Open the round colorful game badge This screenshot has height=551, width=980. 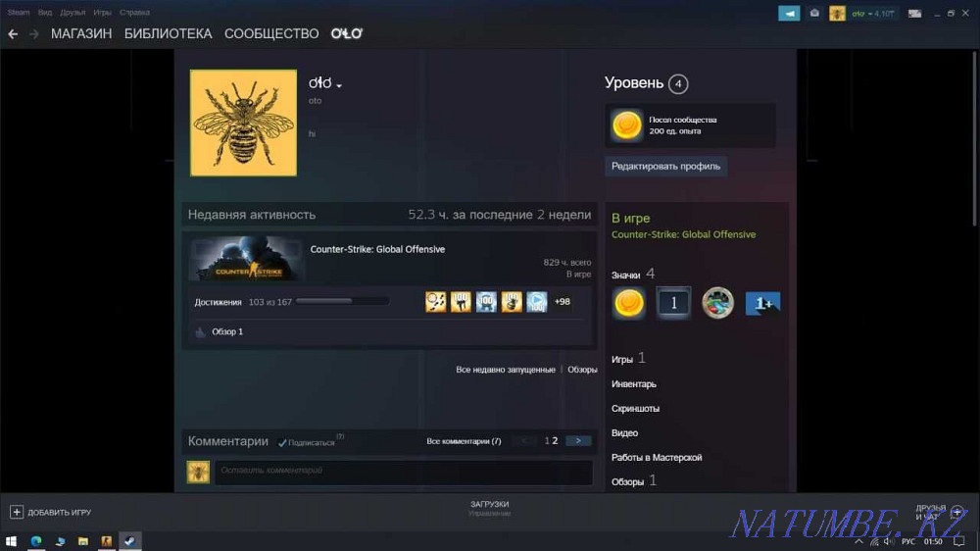click(717, 303)
